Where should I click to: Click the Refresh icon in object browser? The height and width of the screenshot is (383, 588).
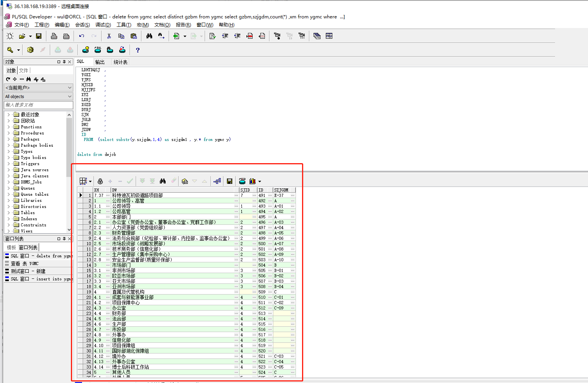8,79
